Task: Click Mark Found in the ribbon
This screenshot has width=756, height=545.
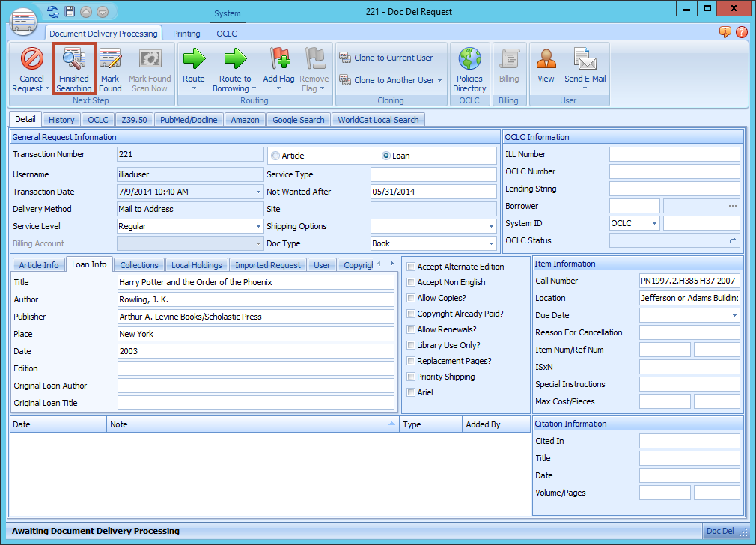Action: coord(110,69)
